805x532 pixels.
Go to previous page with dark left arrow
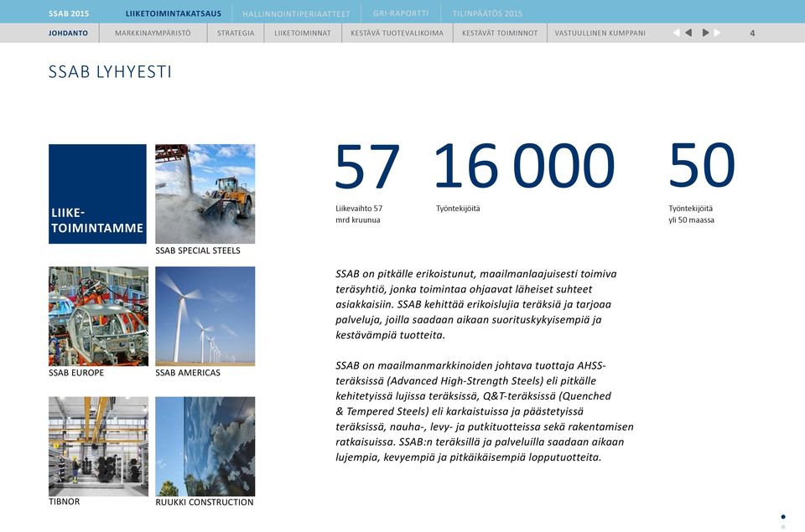(688, 33)
